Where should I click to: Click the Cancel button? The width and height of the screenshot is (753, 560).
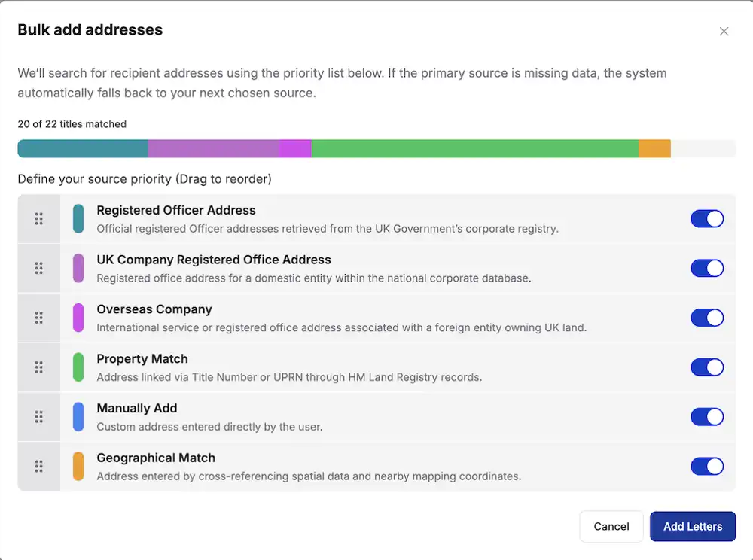coord(611,526)
